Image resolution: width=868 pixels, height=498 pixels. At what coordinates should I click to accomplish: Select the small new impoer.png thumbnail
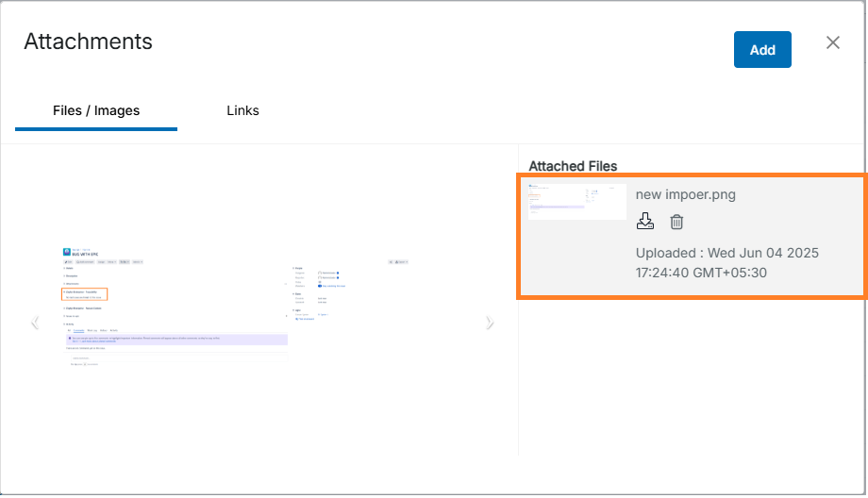click(576, 202)
